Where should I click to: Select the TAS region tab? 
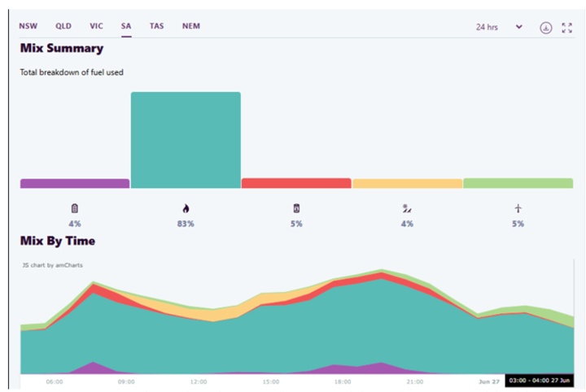(156, 26)
